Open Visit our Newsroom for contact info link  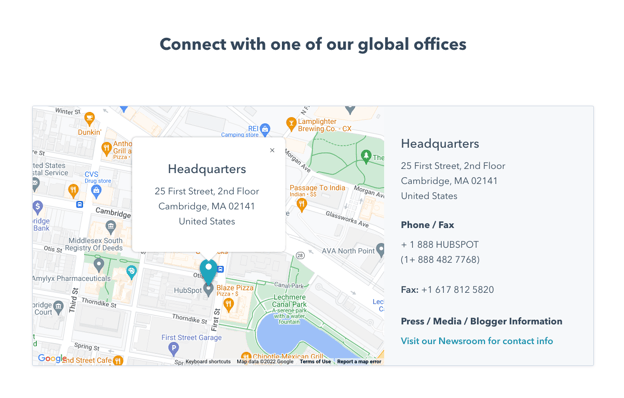[x=477, y=341]
